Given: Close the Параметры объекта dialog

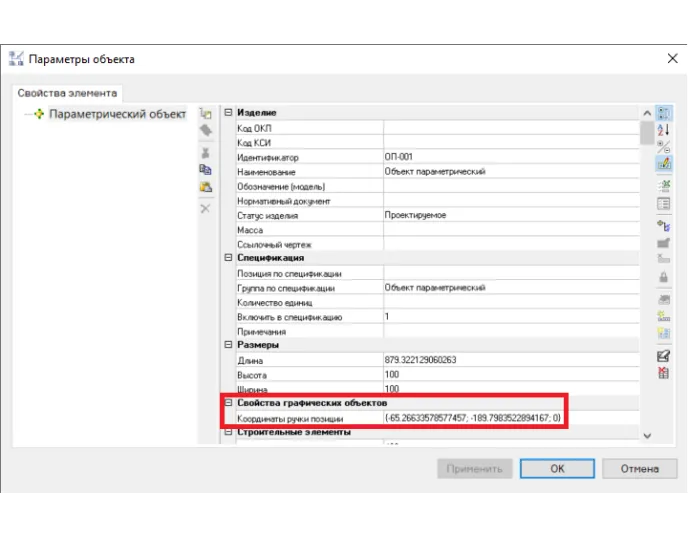Looking at the screenshot, I should pyautogui.click(x=672, y=58).
